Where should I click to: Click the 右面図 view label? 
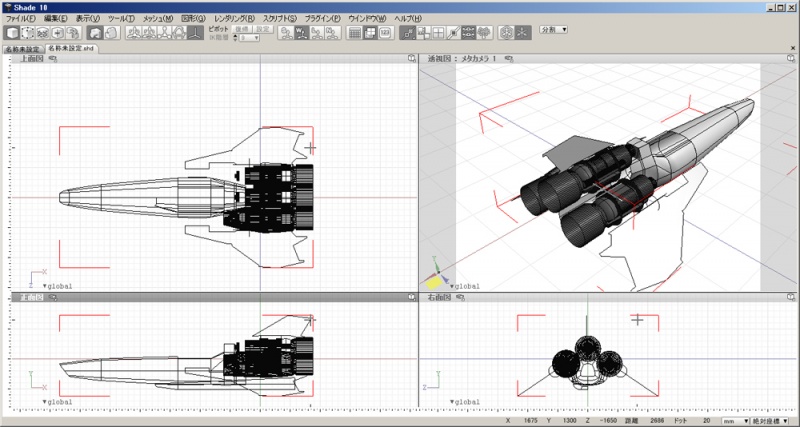[440, 297]
